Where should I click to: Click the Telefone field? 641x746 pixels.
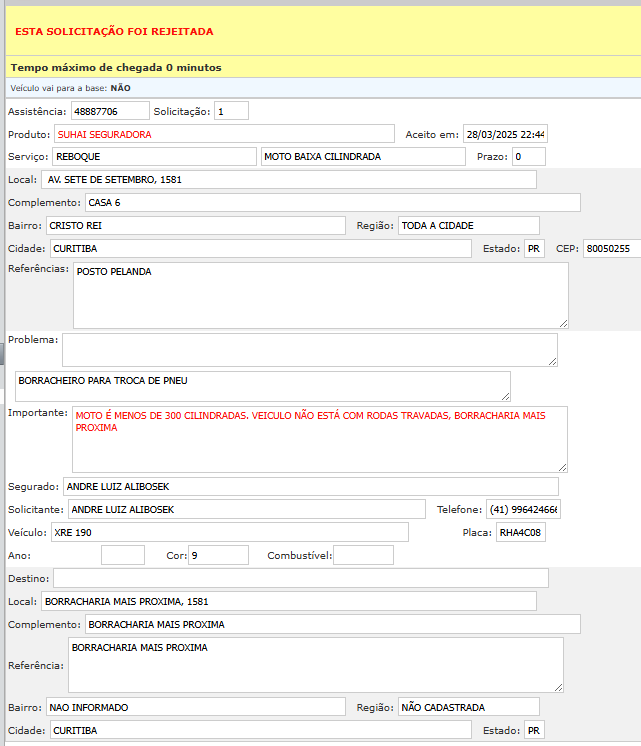523,510
